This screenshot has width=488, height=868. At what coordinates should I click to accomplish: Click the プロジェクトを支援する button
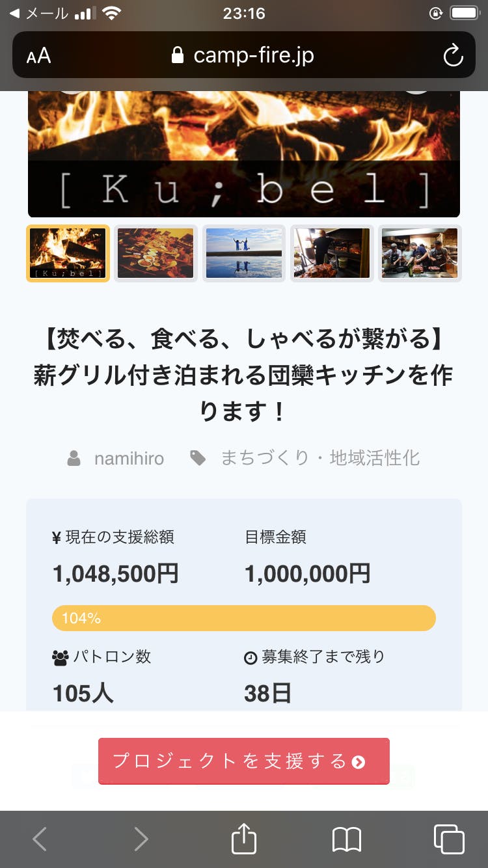244,761
